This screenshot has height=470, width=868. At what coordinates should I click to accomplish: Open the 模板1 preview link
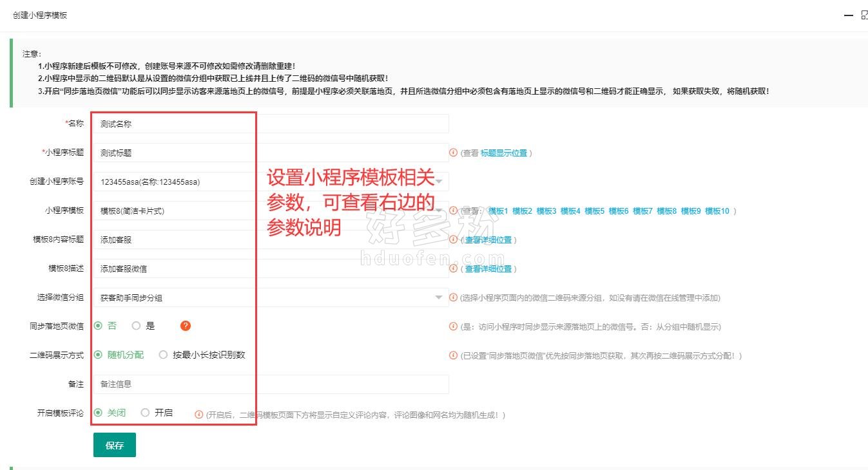tap(498, 211)
